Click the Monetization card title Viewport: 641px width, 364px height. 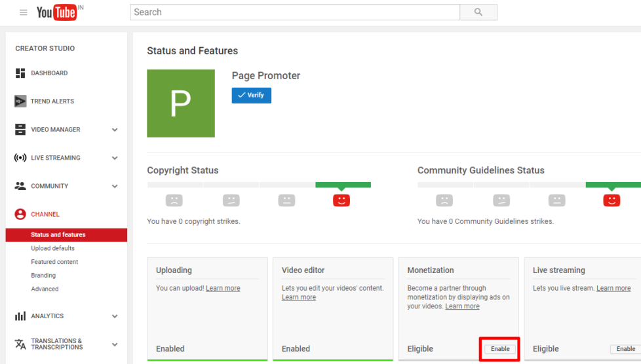(x=431, y=270)
